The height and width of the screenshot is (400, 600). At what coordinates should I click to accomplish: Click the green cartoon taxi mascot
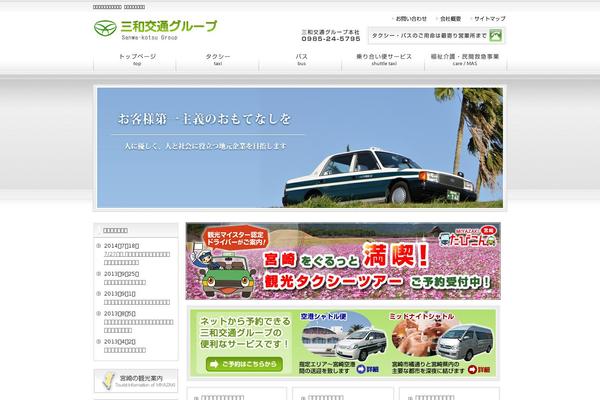[x=226, y=276]
